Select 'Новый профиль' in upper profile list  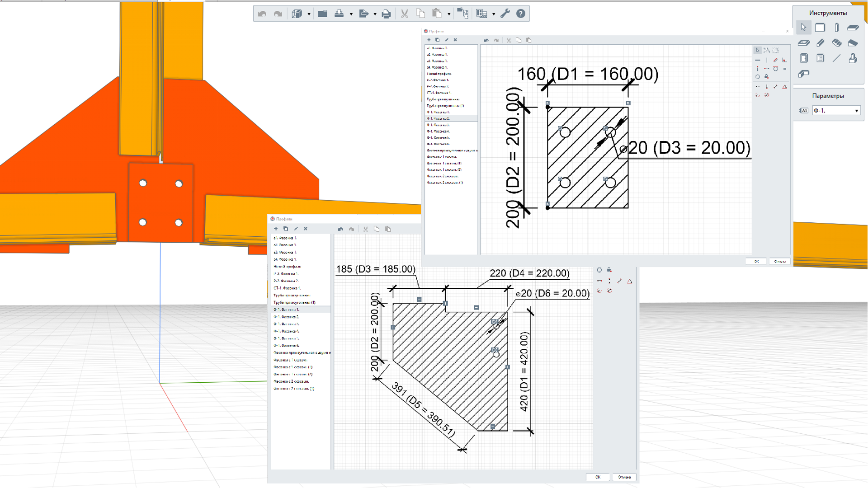point(439,74)
